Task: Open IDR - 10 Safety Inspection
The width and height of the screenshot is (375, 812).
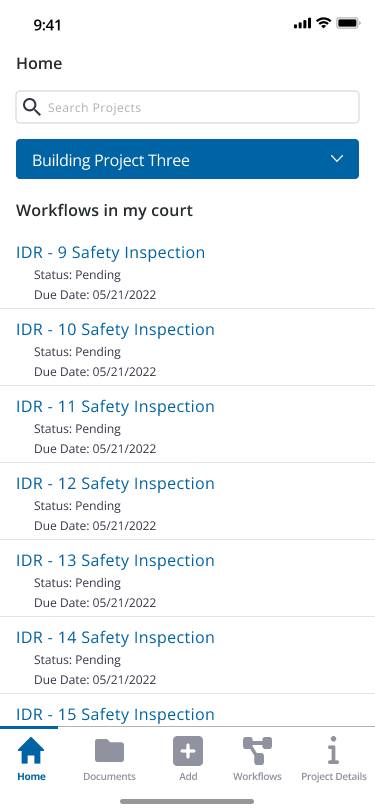Action: click(115, 329)
